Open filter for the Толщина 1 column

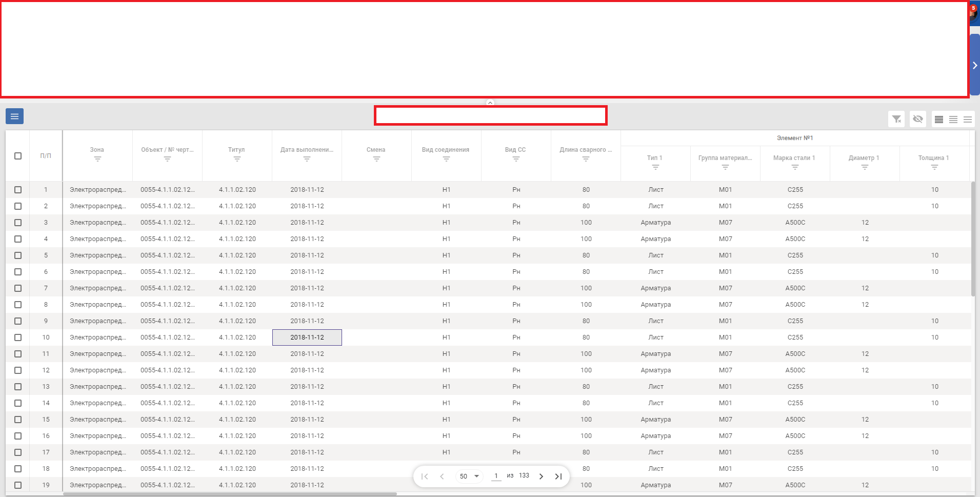934,167
